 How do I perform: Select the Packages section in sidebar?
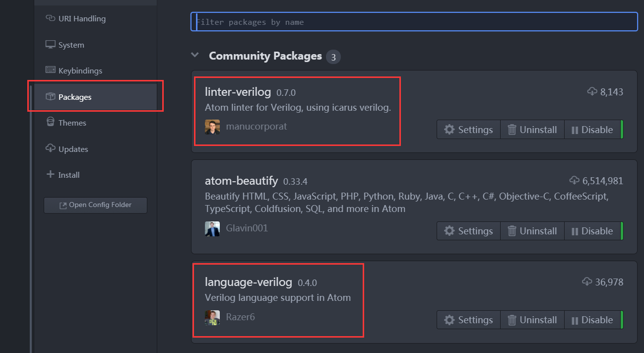coord(73,97)
